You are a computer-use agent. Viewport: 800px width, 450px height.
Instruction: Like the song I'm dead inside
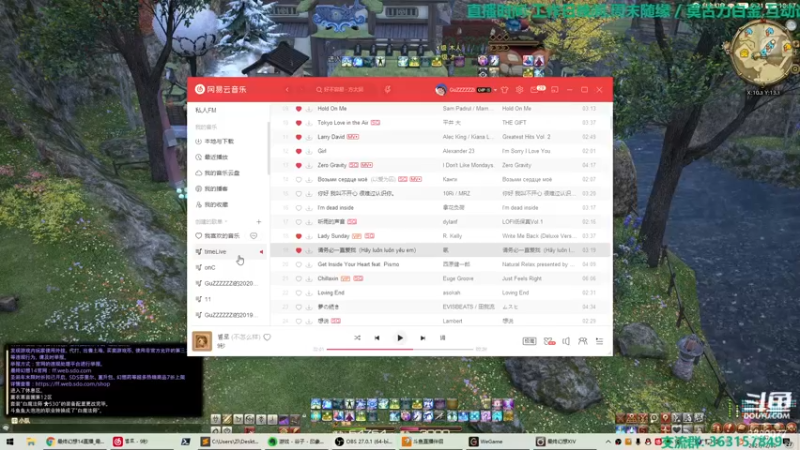point(298,208)
